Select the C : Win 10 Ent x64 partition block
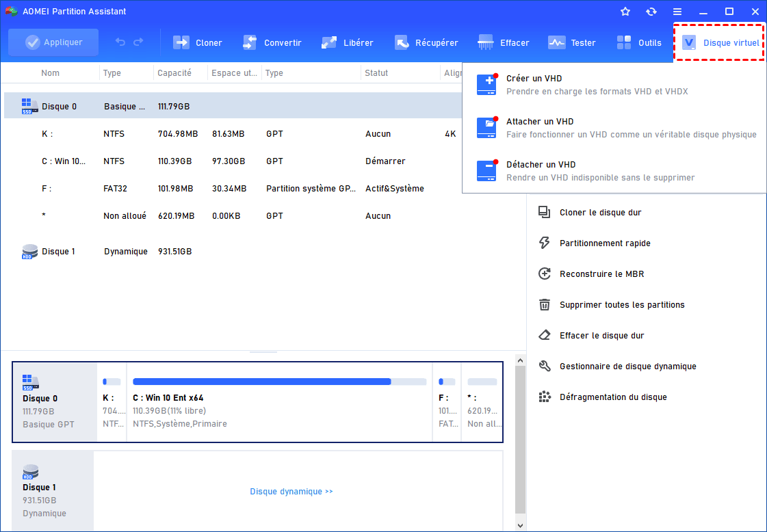This screenshot has width=767, height=532. pos(279,402)
